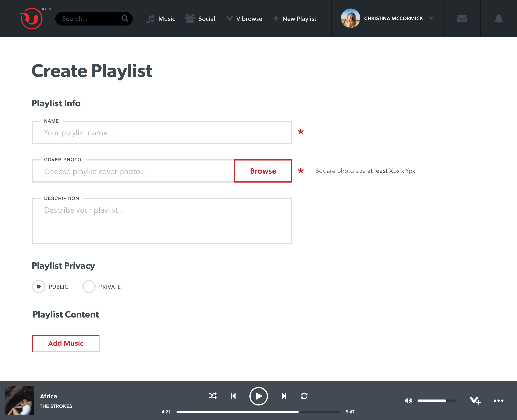
Task: Click the cover photo path field
Action: coord(133,171)
